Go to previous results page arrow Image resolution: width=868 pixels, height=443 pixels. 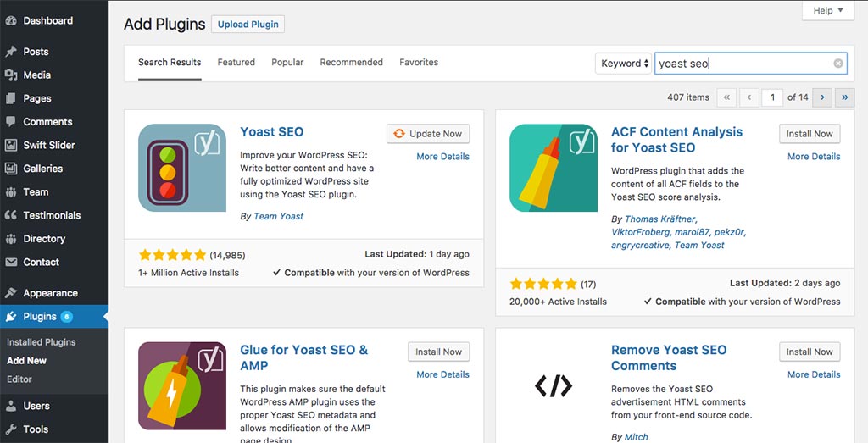749,97
